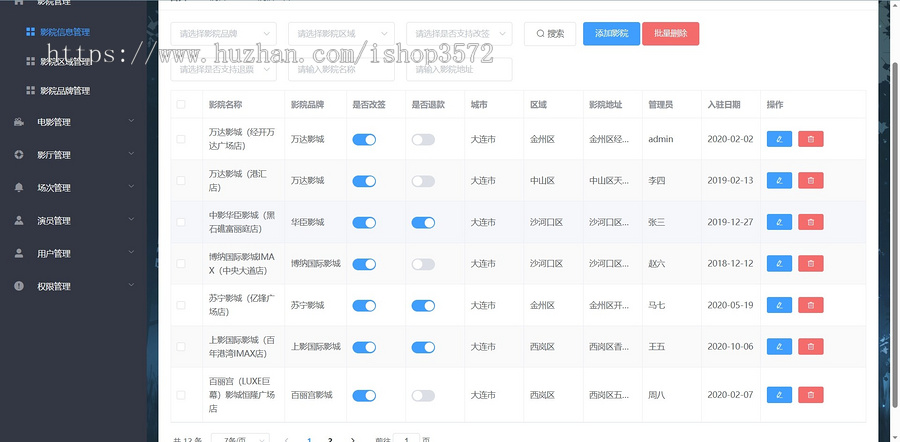900x442 pixels.
Task: Check the checkbox for 万达影城（港汇店）
Action: tap(181, 180)
